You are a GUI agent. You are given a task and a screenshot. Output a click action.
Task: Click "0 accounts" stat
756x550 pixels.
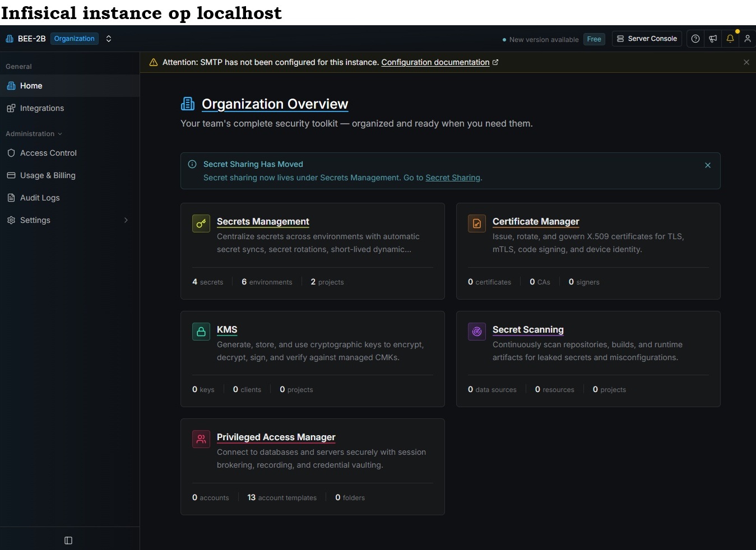211,497
